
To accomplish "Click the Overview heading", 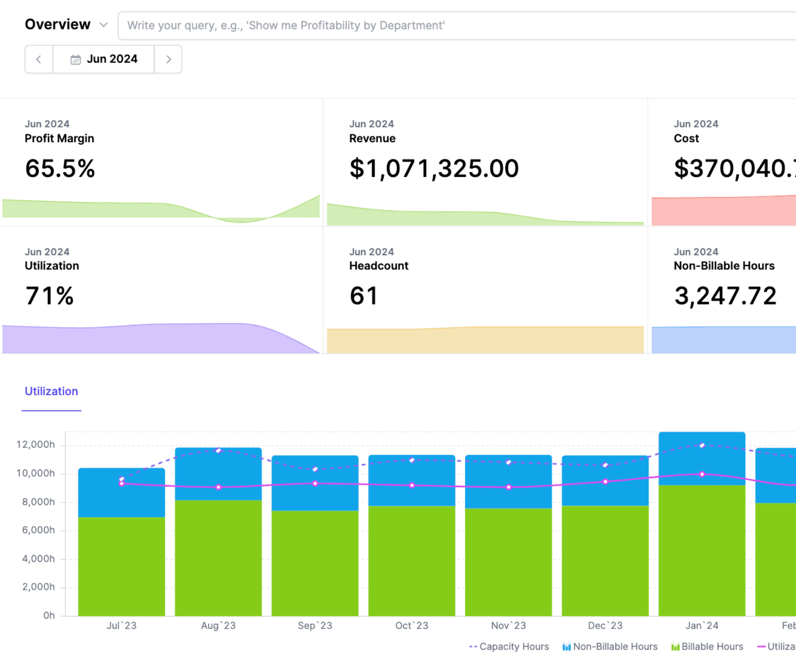I will coord(57,24).
